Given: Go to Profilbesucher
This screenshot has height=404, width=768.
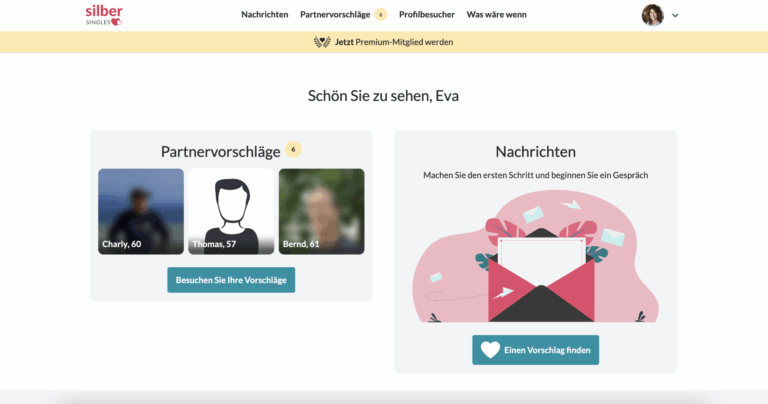Looking at the screenshot, I should pos(427,15).
